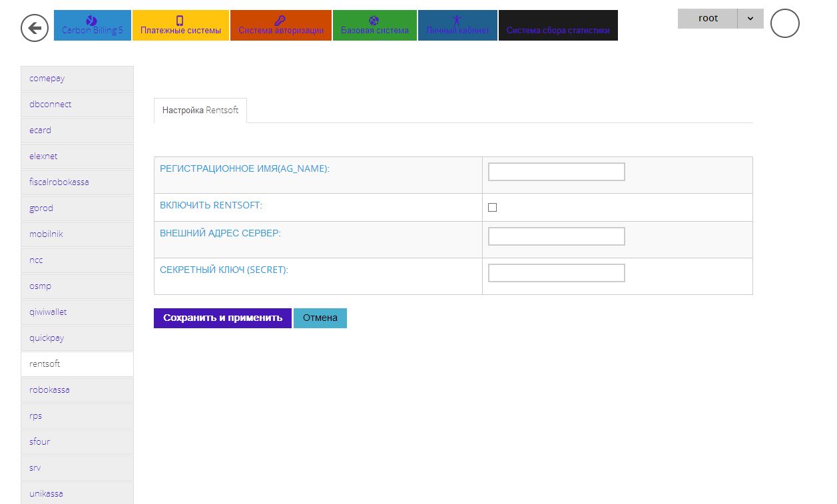The image size is (837, 504).
Task: Click the round profile circle icon
Action: click(x=784, y=24)
